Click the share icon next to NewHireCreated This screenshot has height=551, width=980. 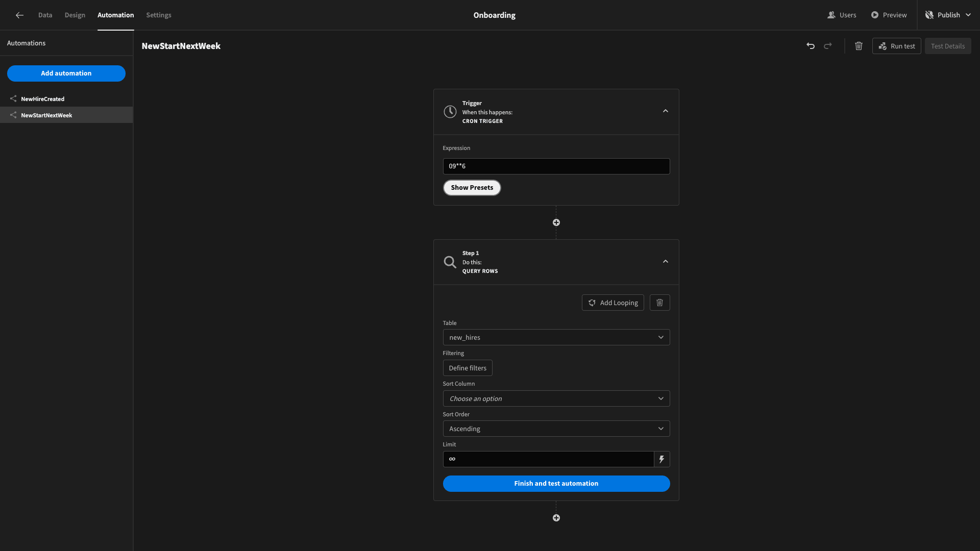(13, 99)
